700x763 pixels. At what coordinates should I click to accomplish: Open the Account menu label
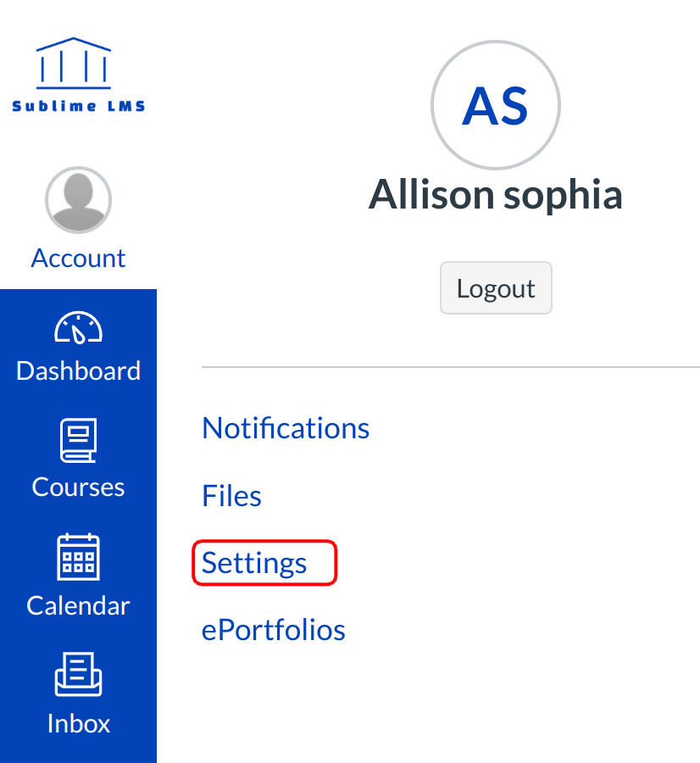coord(78,258)
